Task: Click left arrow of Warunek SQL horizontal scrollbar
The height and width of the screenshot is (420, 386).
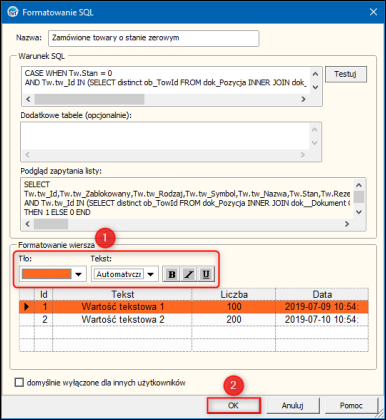Action: pyautogui.click(x=28, y=99)
